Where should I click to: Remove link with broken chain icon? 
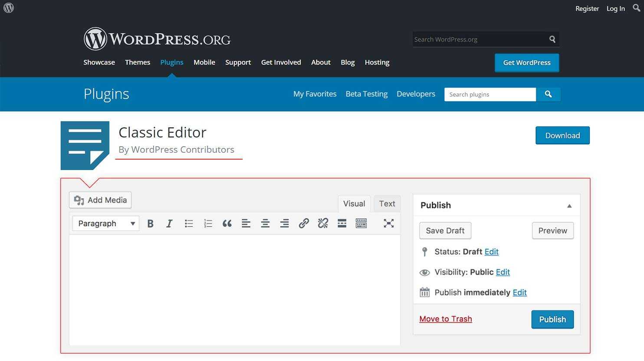323,223
